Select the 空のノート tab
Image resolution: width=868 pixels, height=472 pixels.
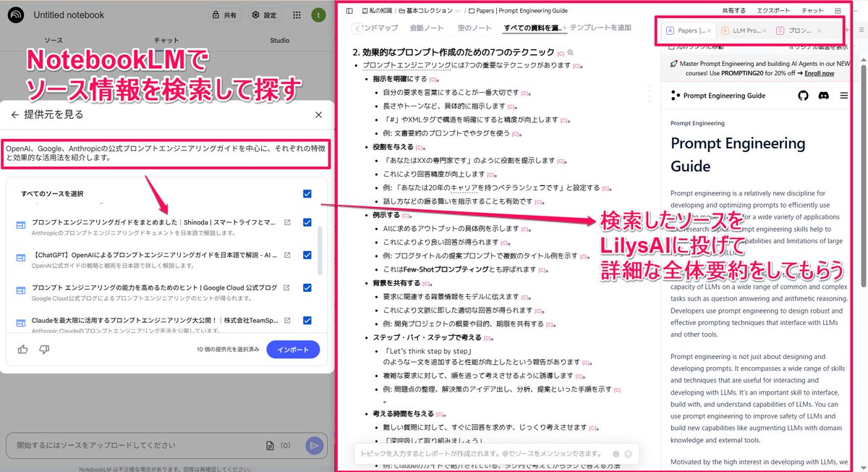(x=475, y=28)
